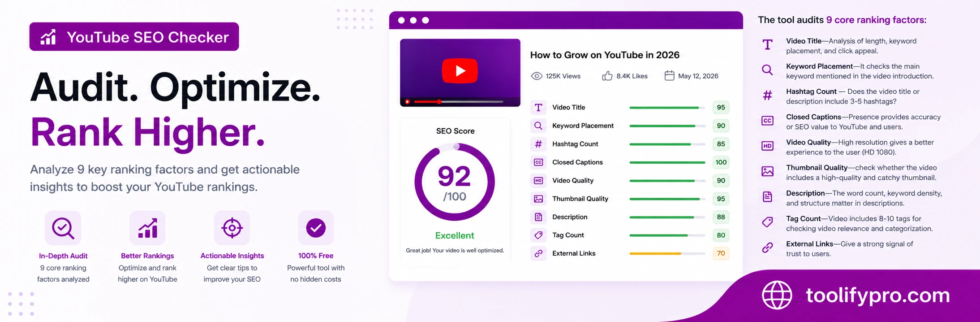The height and width of the screenshot is (322, 980).
Task: Click the Video Title T icon in the score list
Action: pos(538,107)
